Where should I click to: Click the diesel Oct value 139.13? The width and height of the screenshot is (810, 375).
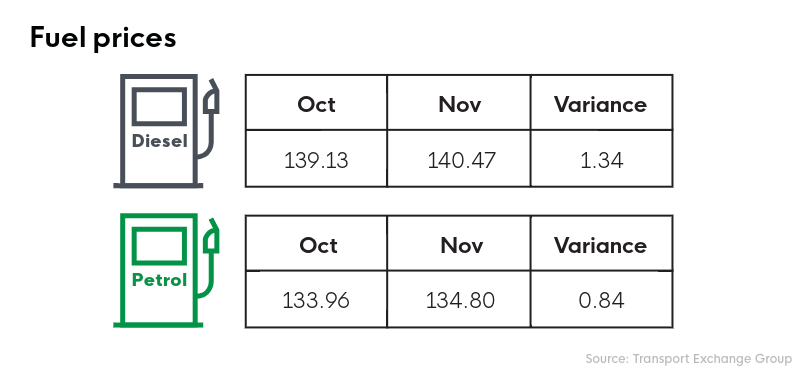pos(316,160)
